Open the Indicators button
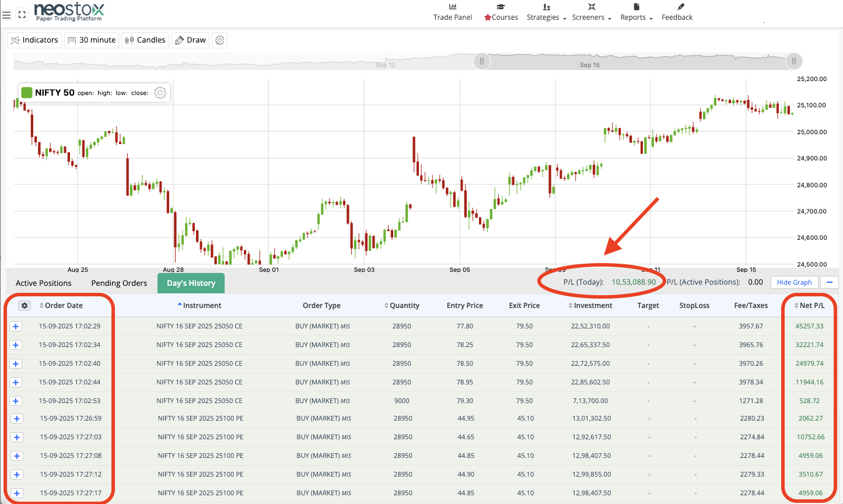 point(34,40)
